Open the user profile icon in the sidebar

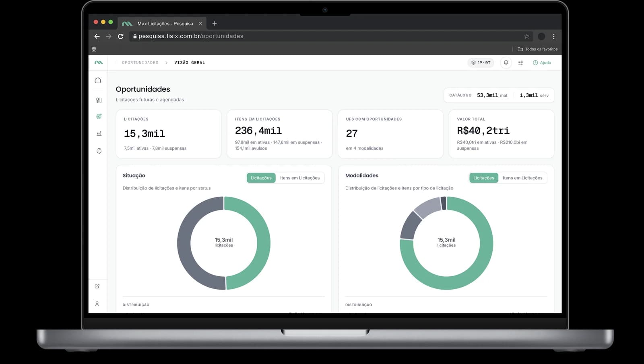click(x=97, y=304)
